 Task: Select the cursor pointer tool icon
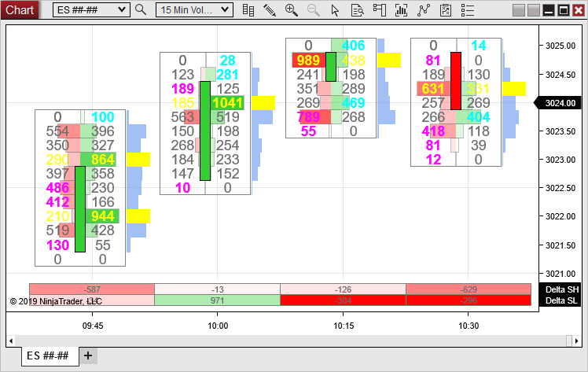tap(335, 9)
